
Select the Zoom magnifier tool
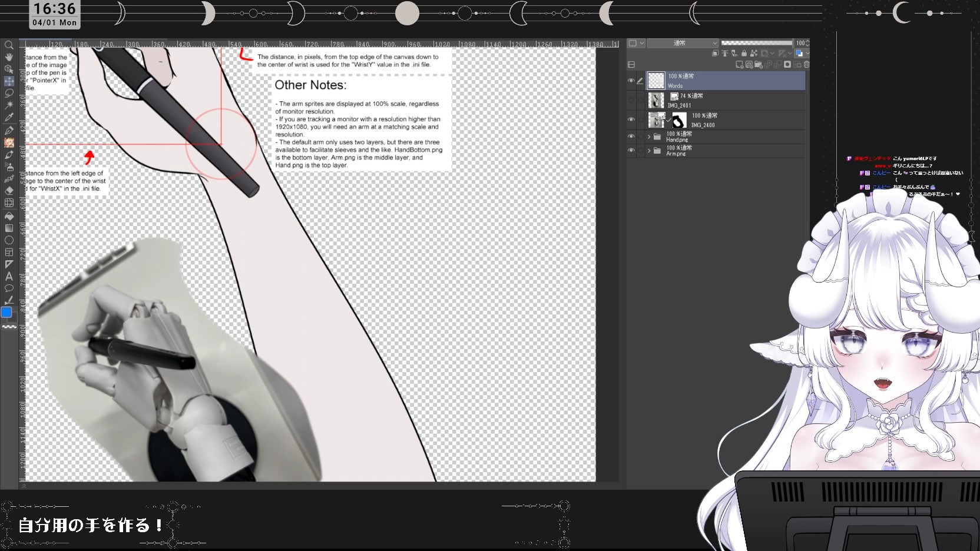tap(9, 45)
